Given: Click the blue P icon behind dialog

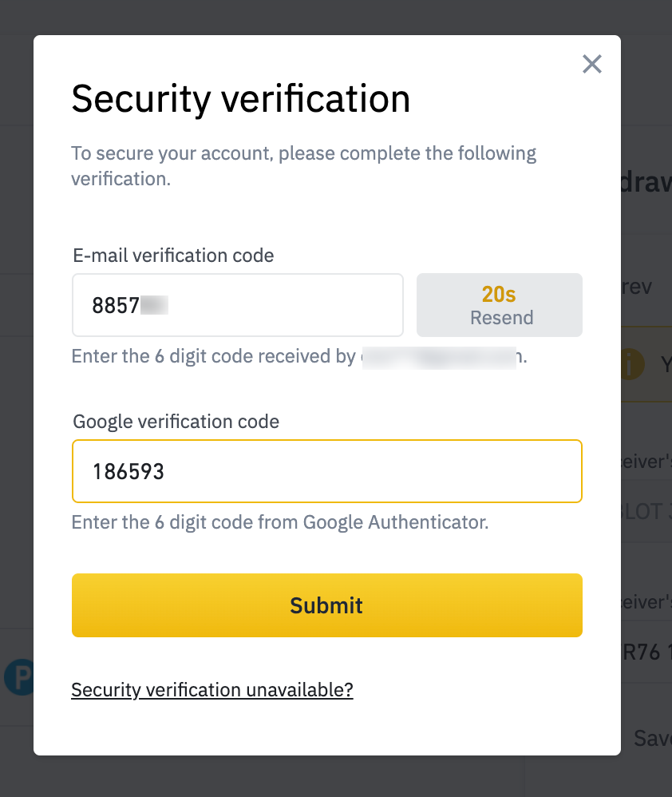Looking at the screenshot, I should coord(19,677).
